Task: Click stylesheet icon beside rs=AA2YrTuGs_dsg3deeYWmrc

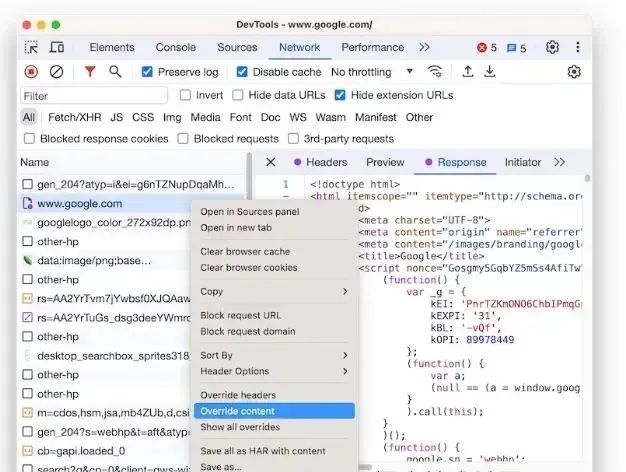Action: (x=27, y=317)
